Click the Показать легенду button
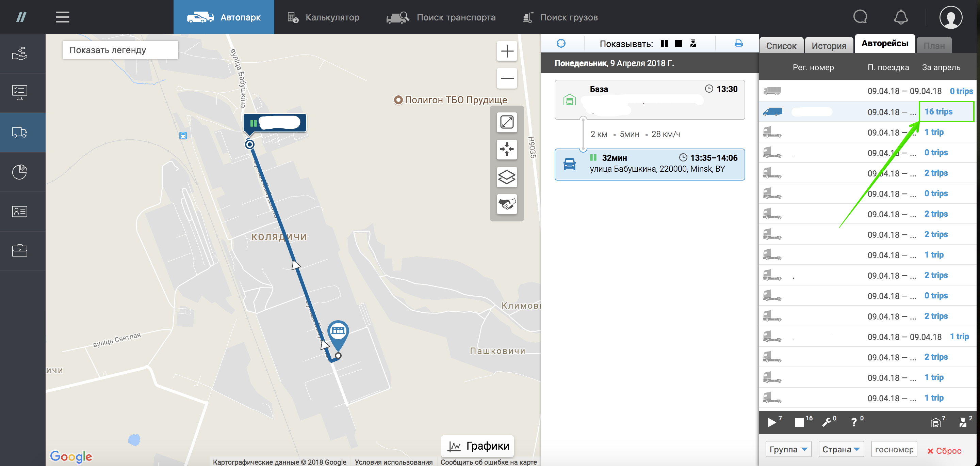The image size is (980, 466). (x=120, y=50)
